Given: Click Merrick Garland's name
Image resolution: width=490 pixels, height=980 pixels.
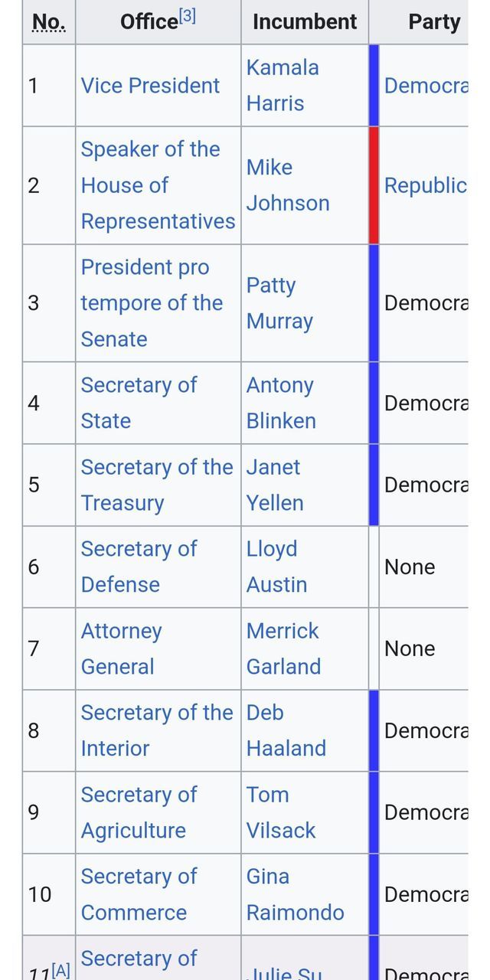Looking at the screenshot, I should click(283, 648).
